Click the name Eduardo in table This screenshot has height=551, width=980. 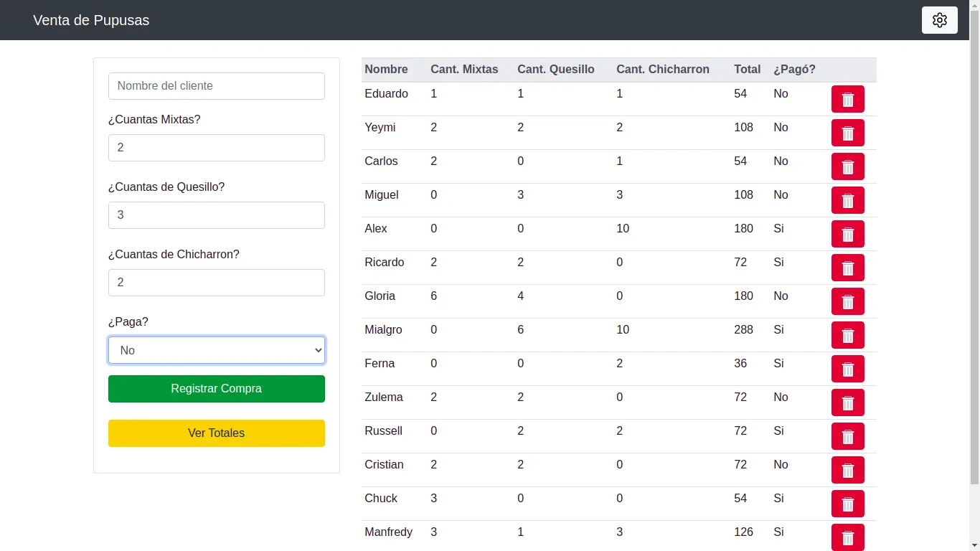[386, 94]
